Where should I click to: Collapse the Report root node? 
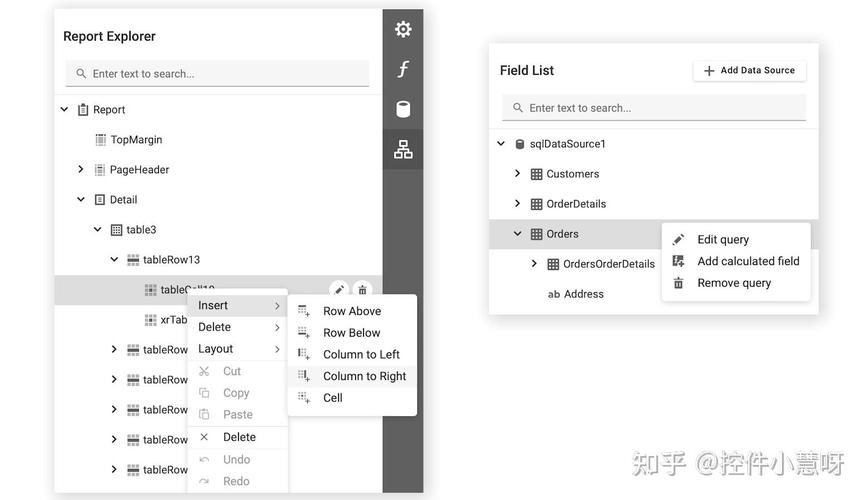click(64, 110)
